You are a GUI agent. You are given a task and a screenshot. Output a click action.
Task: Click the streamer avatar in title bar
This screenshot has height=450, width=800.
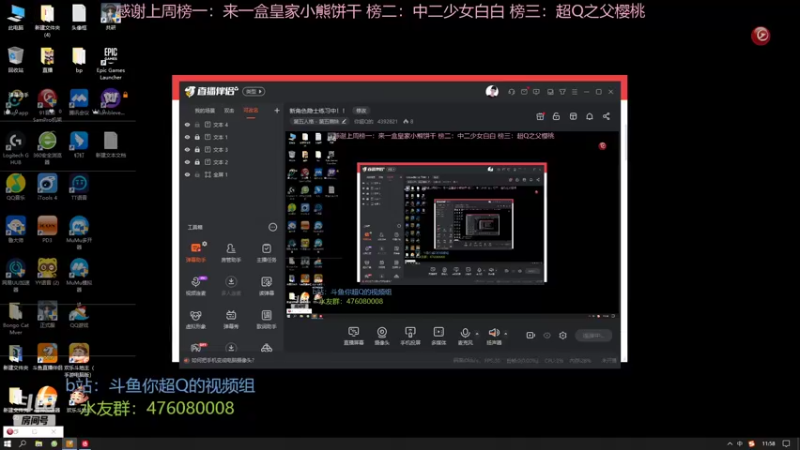[492, 91]
